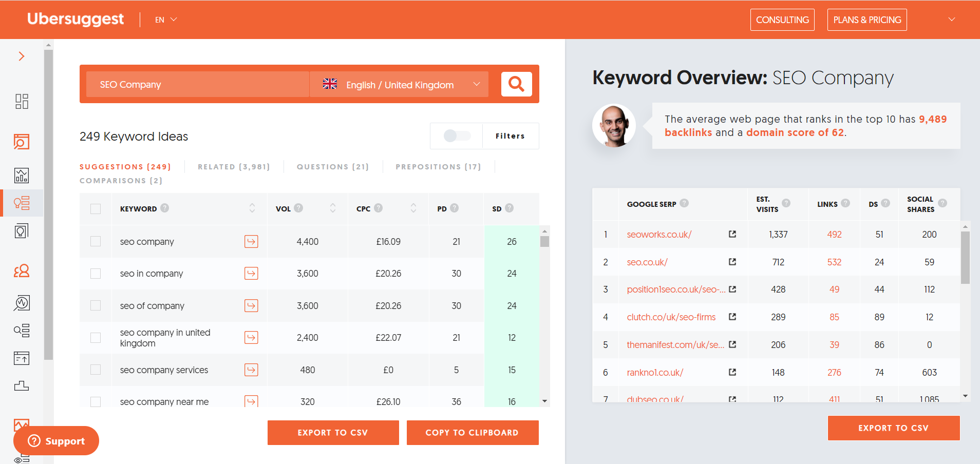Screen dimensions: 980x464
Task: Check the box for 'seo in company'
Action: [96, 274]
